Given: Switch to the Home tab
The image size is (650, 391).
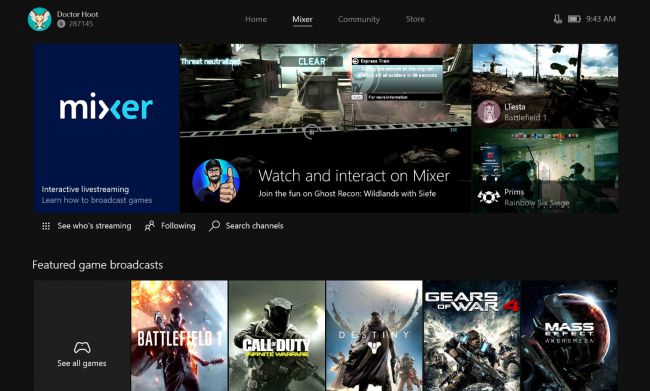Looking at the screenshot, I should 256,19.
